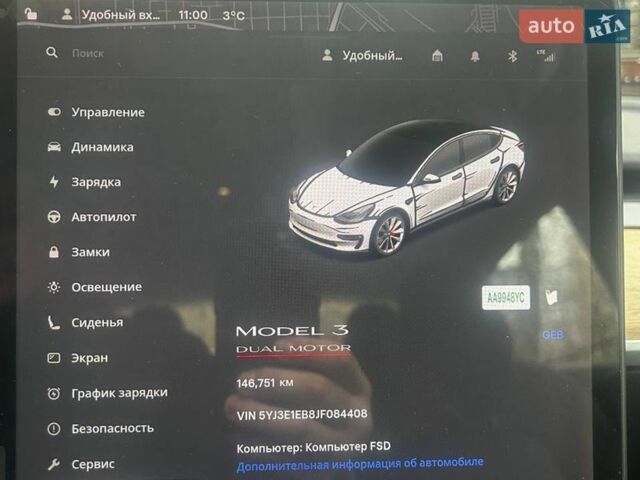Click the car icon beside Динамика

tap(54, 147)
